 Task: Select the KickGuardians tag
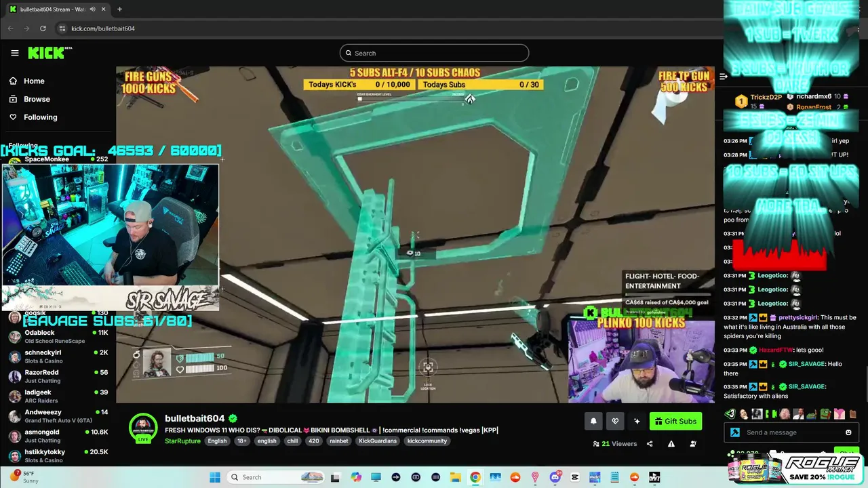point(378,441)
